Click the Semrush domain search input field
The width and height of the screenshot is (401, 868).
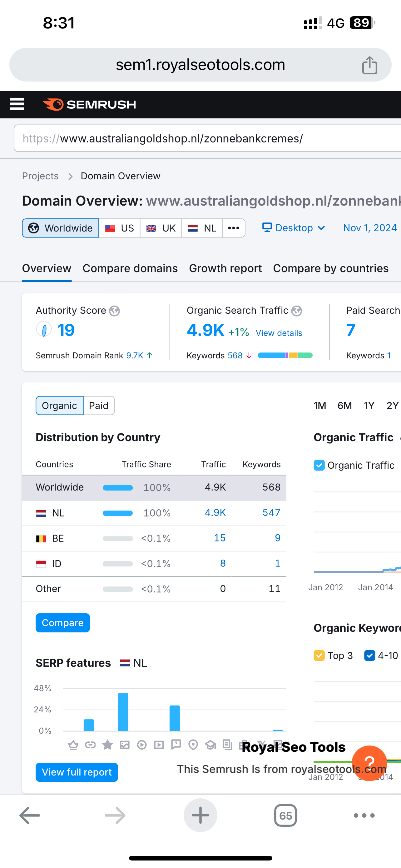(207, 138)
